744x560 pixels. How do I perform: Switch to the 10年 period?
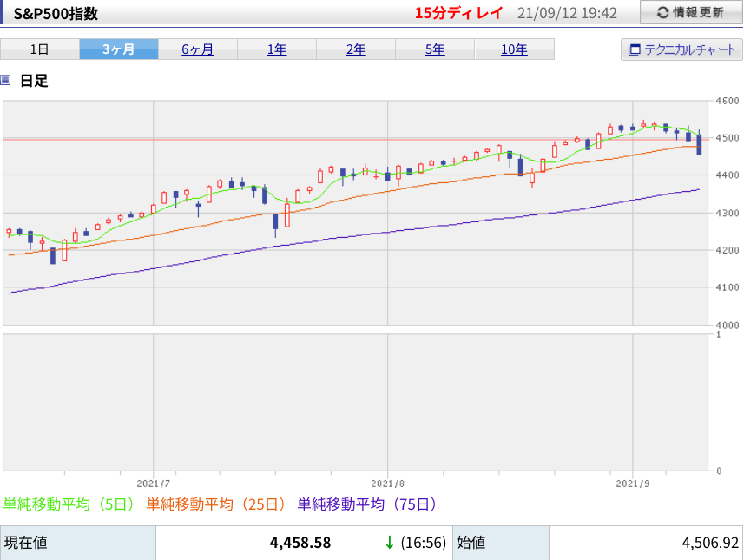pyautogui.click(x=514, y=49)
